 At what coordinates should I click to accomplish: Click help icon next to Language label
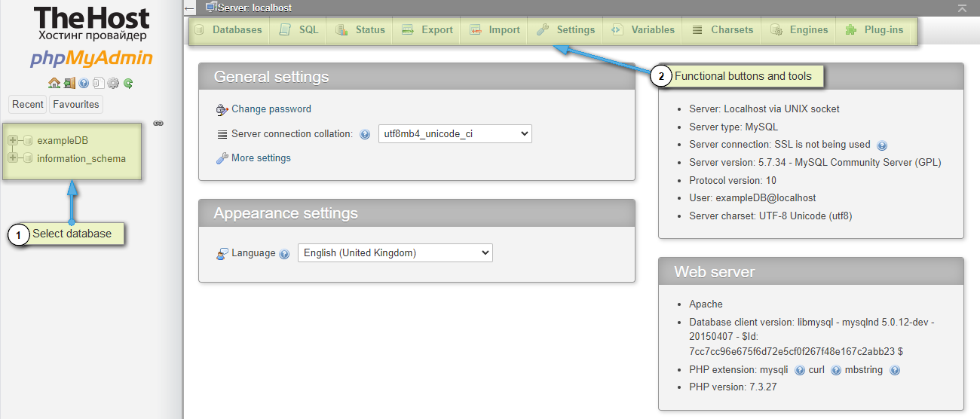coord(284,254)
